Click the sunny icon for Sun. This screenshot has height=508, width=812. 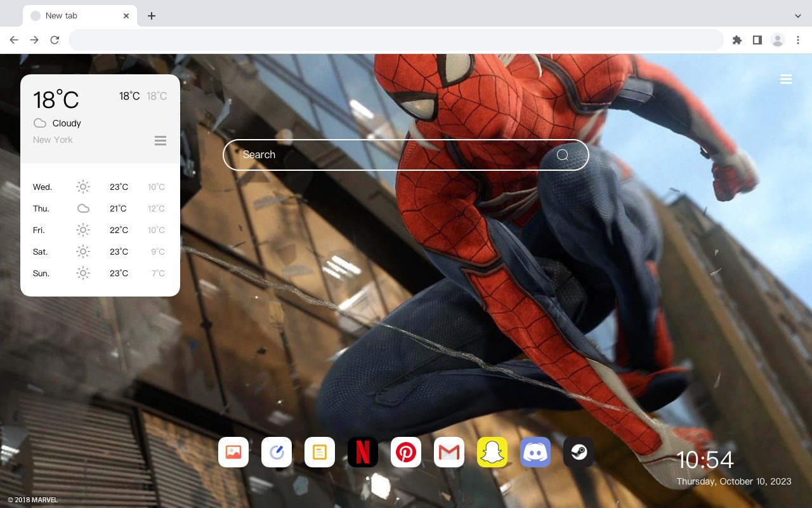click(83, 273)
